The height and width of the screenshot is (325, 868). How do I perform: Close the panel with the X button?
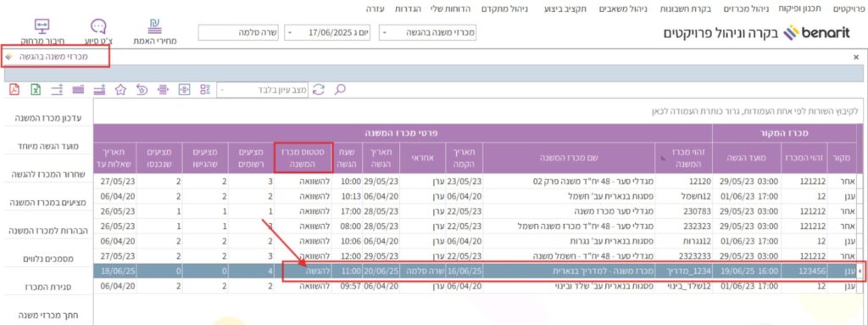(856, 57)
